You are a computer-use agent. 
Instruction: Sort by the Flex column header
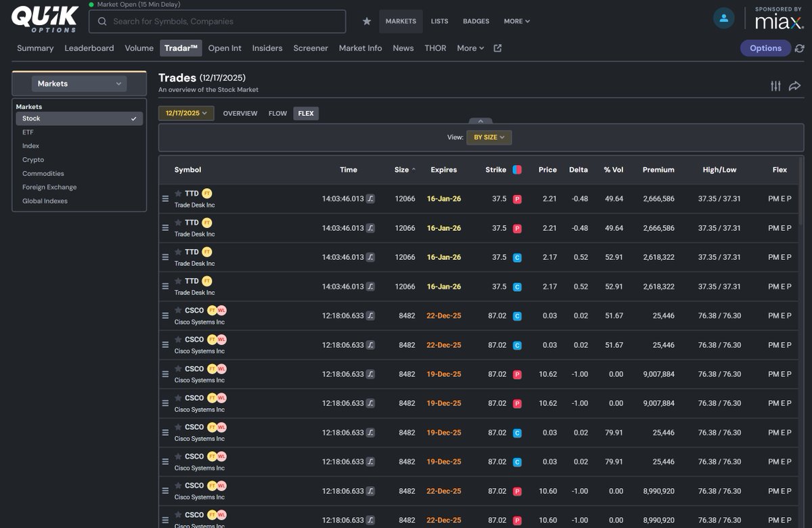point(780,170)
